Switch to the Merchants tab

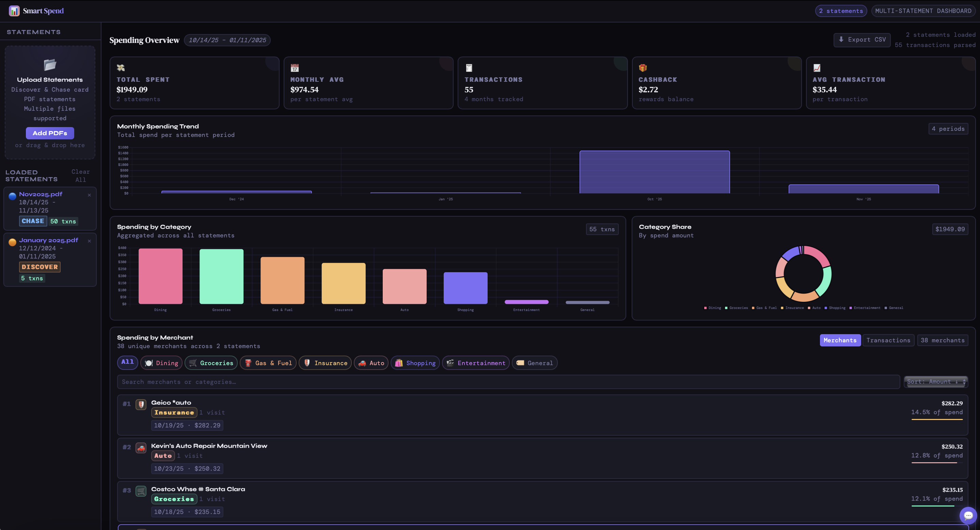(840, 341)
